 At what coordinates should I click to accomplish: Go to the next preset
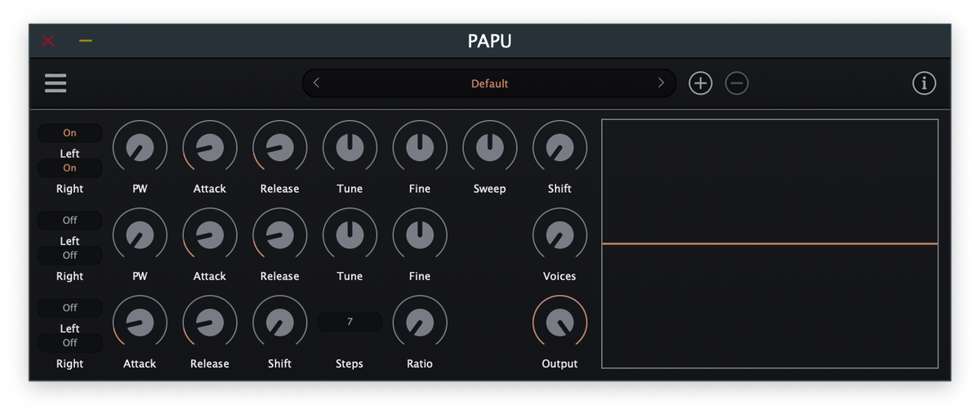[x=661, y=83]
